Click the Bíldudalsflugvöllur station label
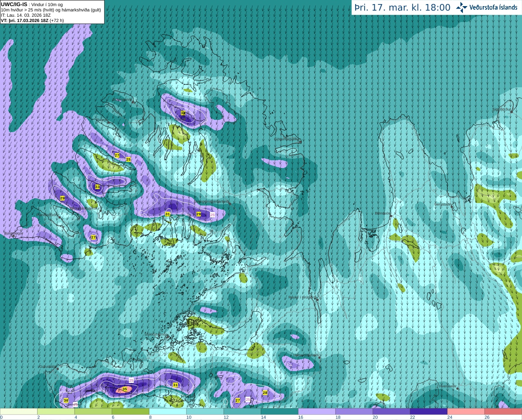This screenshot has height=420, width=522. tap(85, 208)
